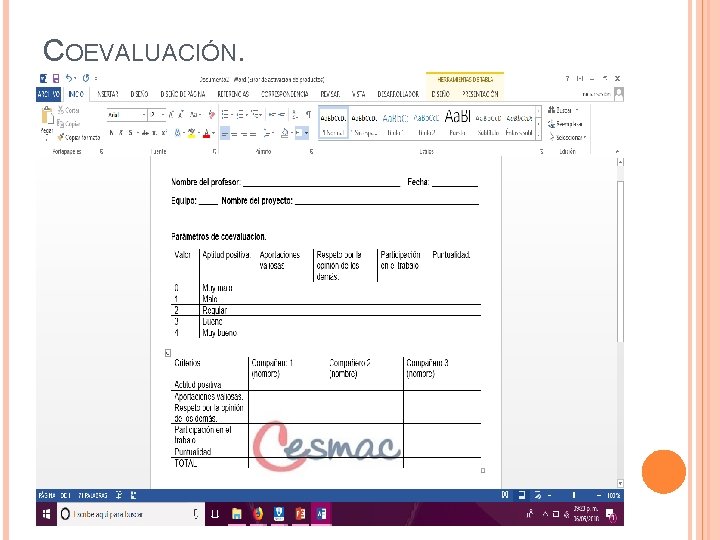Toggle strikethrough formatting
This screenshot has height=540, width=720.
point(146,133)
